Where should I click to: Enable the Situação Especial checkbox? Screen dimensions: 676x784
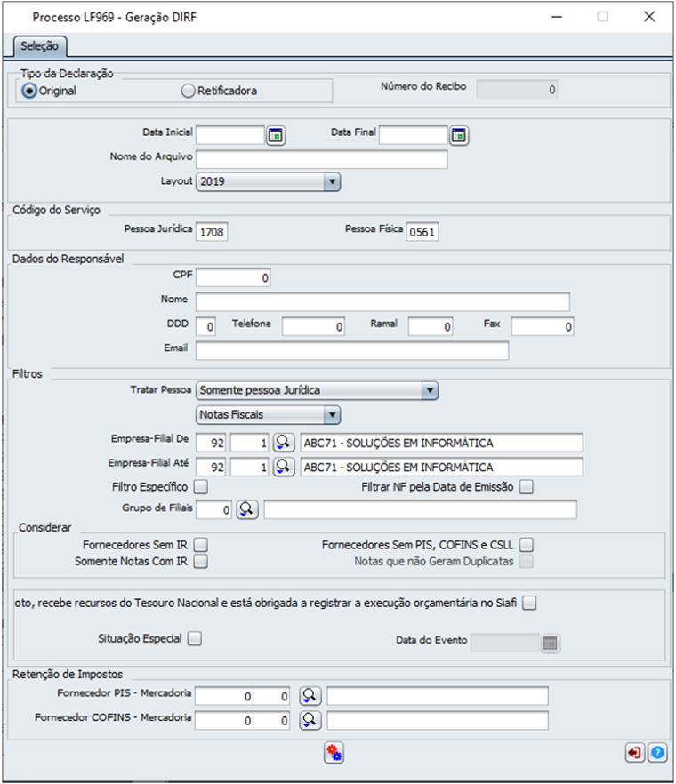pos(195,638)
